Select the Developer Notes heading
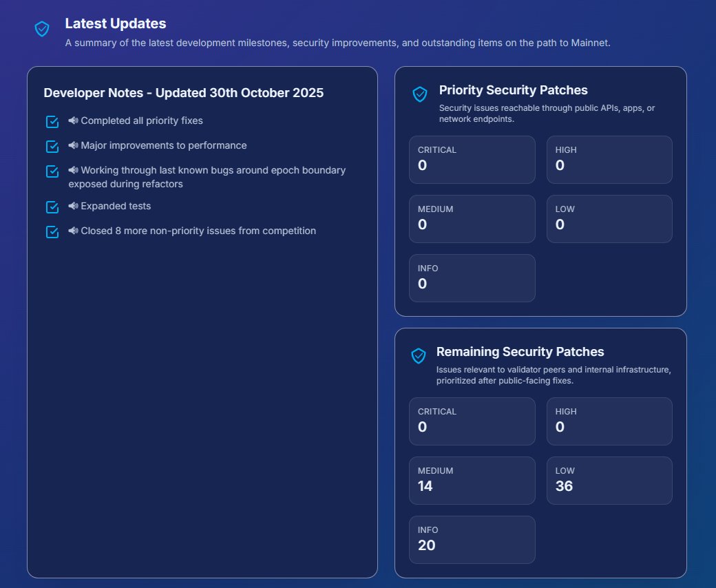 click(183, 92)
